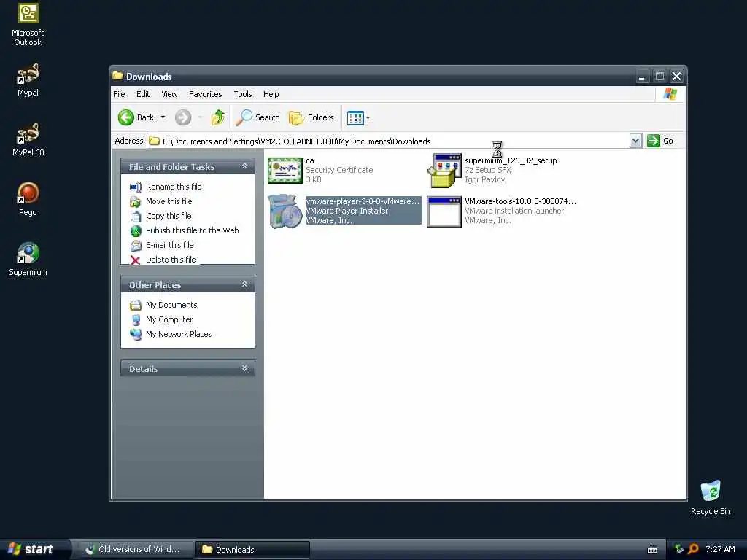Click the Windows flag logo in toolbar
This screenshot has width=747, height=560.
point(670,94)
